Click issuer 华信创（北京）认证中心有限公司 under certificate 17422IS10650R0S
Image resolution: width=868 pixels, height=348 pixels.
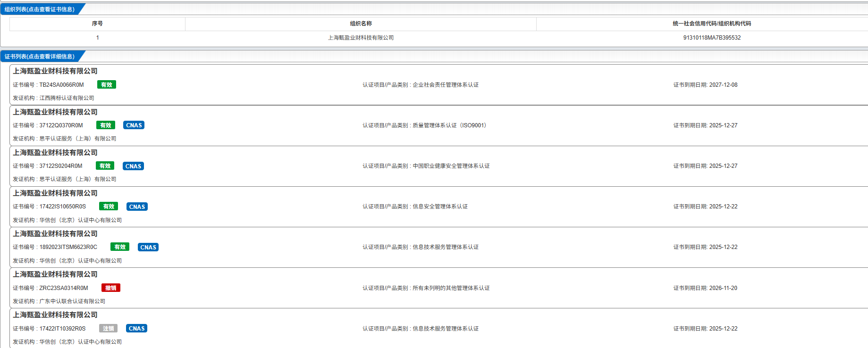pos(81,220)
